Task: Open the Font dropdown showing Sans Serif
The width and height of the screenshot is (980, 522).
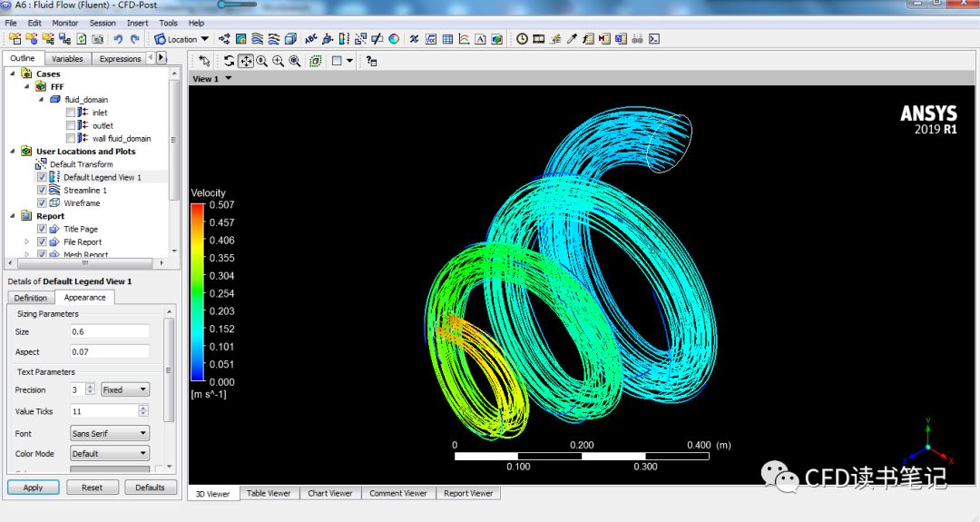Action: pos(110,434)
